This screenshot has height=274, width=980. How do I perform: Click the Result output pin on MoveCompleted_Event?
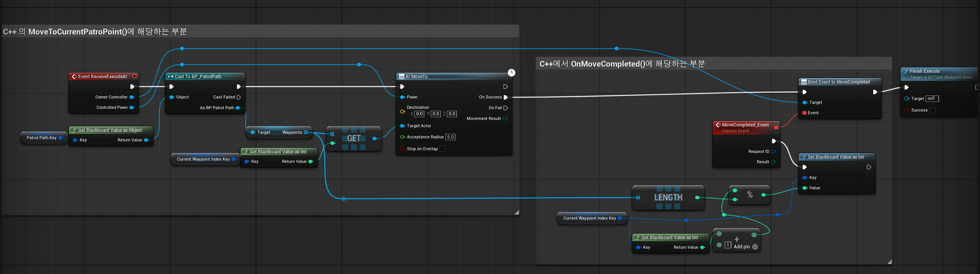[773, 162]
